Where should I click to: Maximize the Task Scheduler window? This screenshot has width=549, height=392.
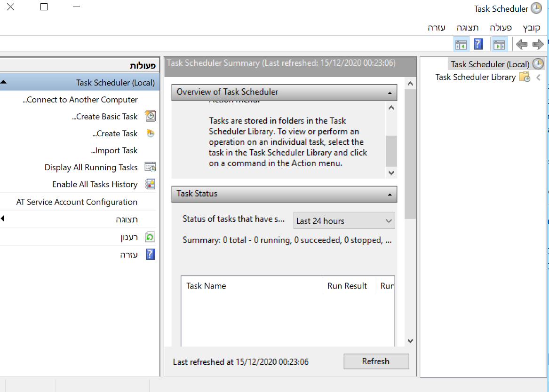[x=44, y=7]
